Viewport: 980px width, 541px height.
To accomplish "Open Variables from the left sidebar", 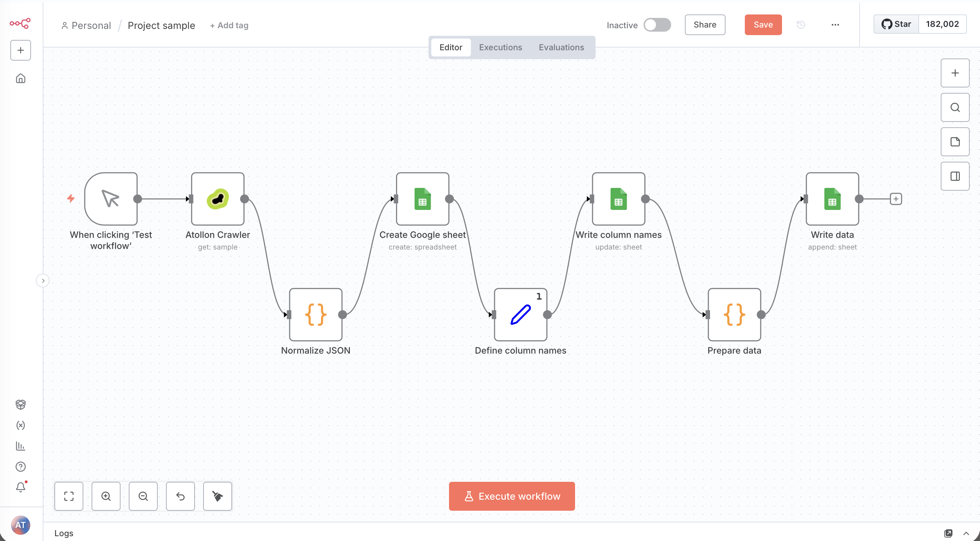I will [x=21, y=425].
